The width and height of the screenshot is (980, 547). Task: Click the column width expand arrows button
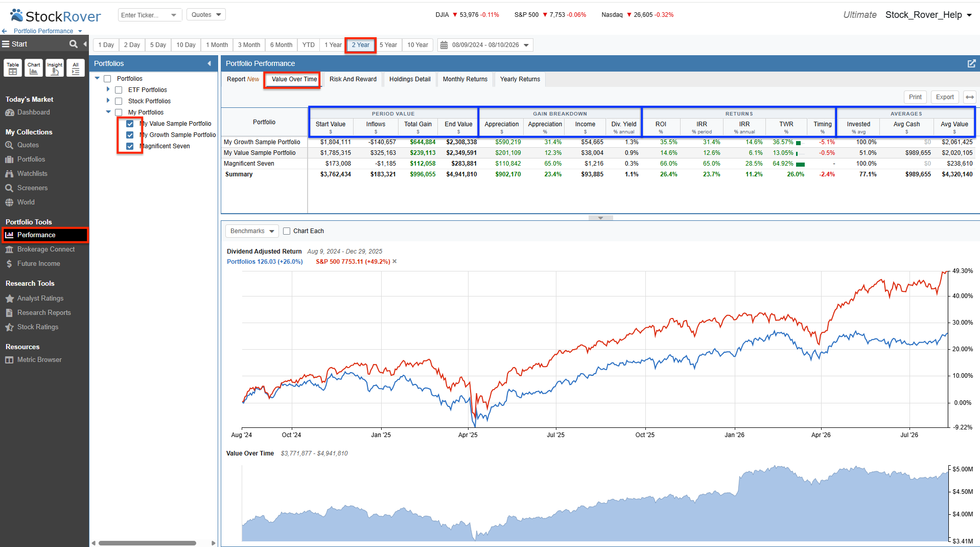tap(969, 97)
